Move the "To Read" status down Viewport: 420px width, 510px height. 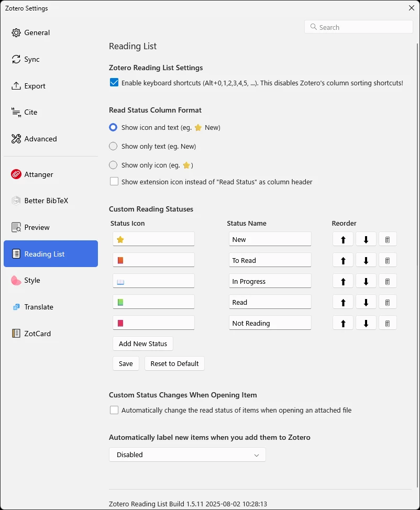[x=366, y=260]
